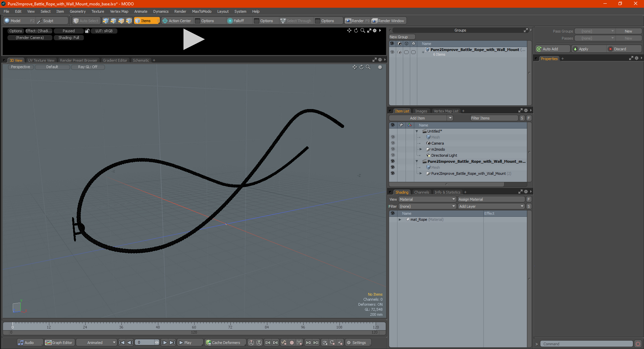Toggle Select Through option
644x349 pixels.
click(296, 21)
